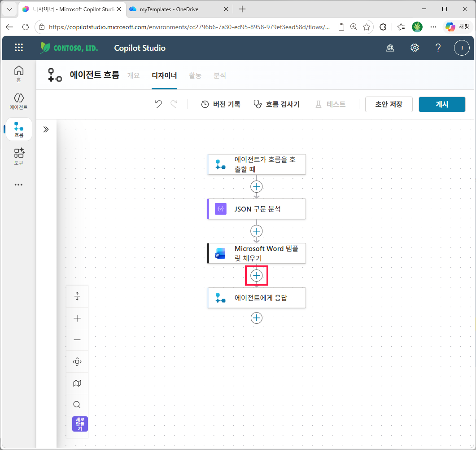Refresh the browser page
Screen dimensions: 476x450
(26, 27)
